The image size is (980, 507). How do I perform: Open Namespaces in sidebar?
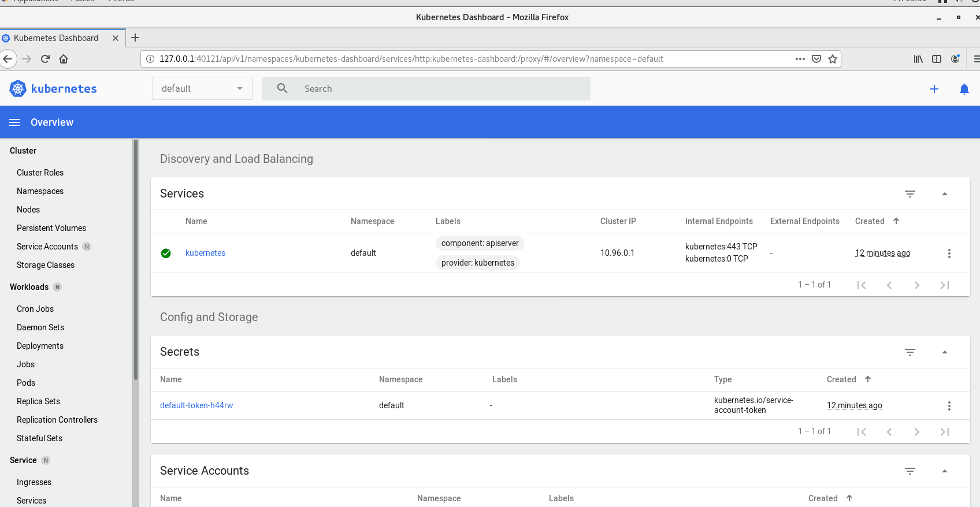(40, 191)
